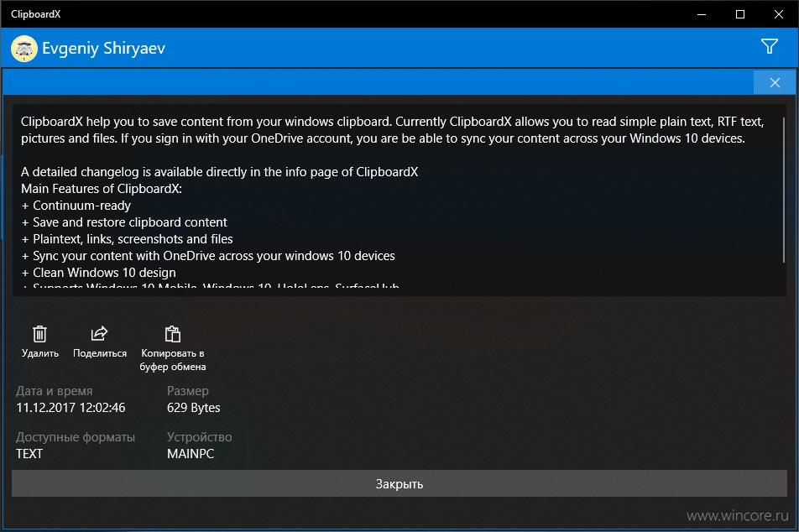
Task: Click the line 'Main Features of ClipboardX:'
Action: (102, 189)
